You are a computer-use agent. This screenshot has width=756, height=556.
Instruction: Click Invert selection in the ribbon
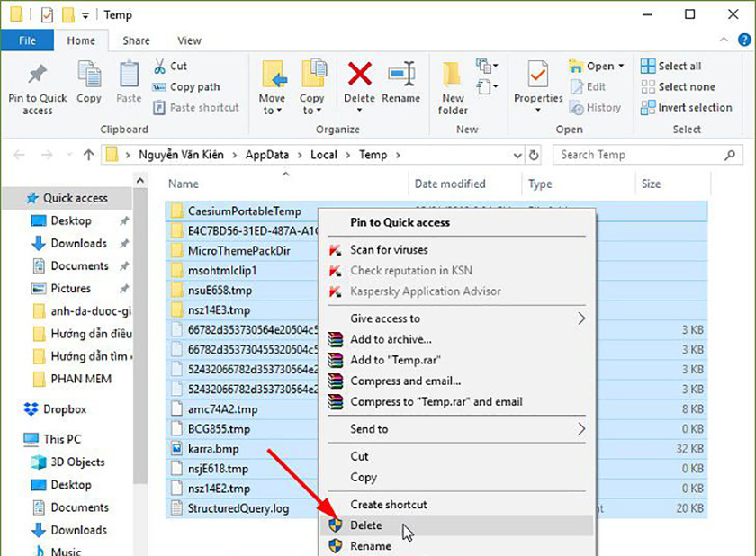pos(694,107)
